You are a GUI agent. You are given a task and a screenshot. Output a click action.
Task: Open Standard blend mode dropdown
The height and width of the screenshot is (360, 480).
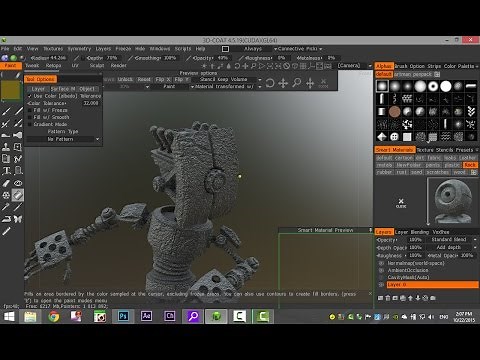point(452,240)
